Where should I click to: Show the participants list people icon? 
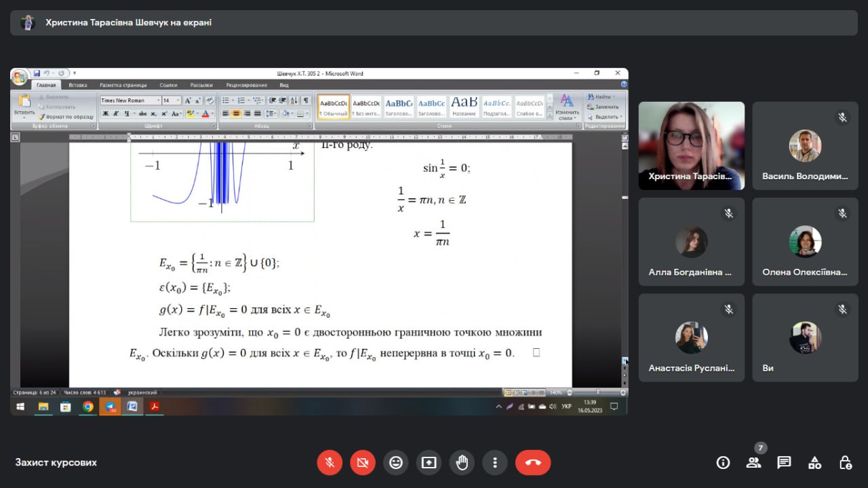pyautogui.click(x=753, y=463)
